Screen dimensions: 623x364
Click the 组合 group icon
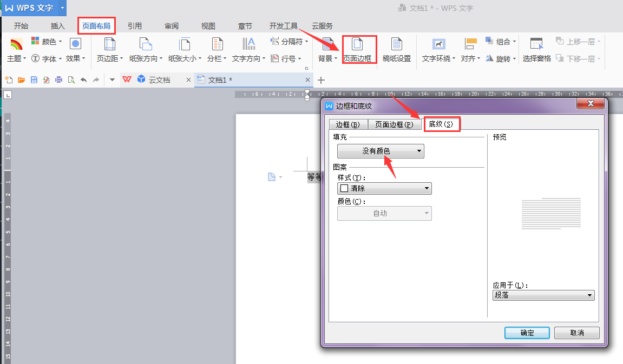(489, 41)
